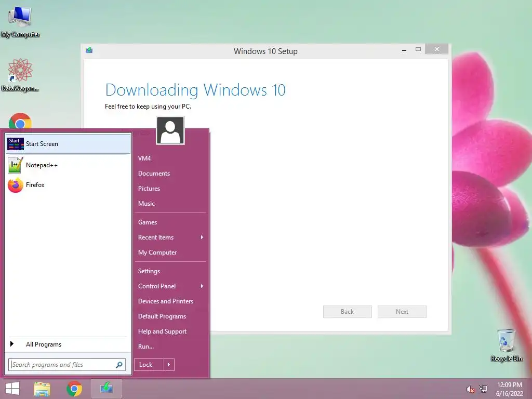532x399 pixels.
Task: Click the Firefox program icon
Action: (x=15, y=185)
